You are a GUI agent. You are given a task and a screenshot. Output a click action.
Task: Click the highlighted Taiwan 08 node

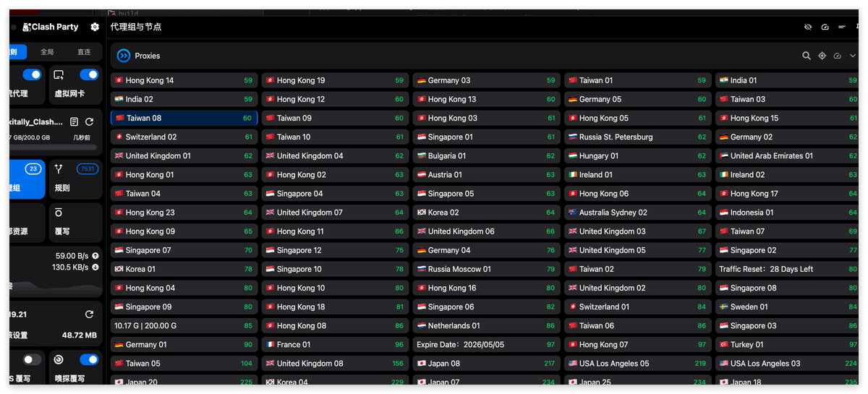click(x=184, y=118)
